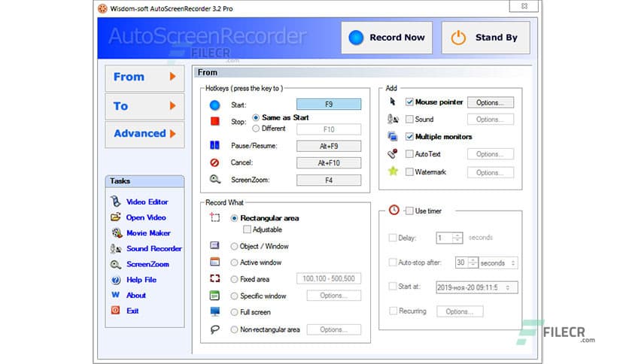This screenshot has height=364, width=629.
Task: Click the ScreenZoom F4 hotkey field
Action: click(329, 180)
